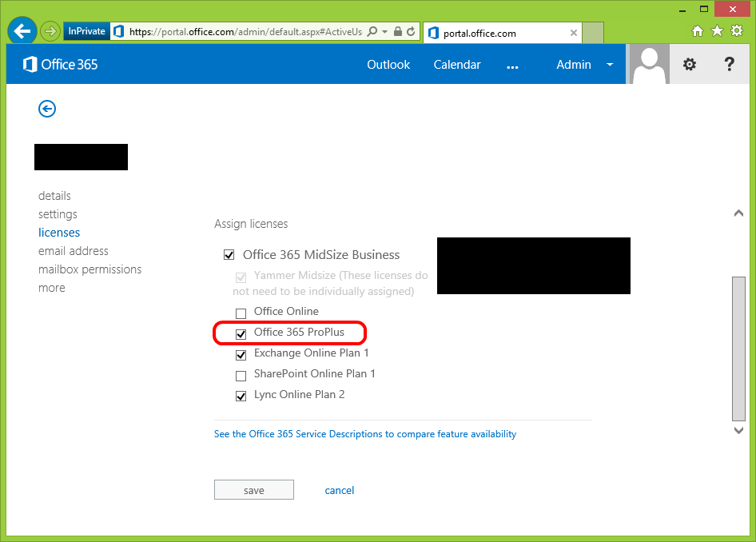This screenshot has width=756, height=542.
Task: Select the licenses section
Action: [x=59, y=233]
